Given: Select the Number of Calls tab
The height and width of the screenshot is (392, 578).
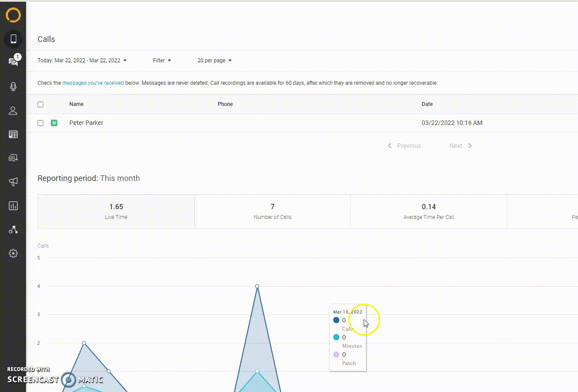Looking at the screenshot, I should [273, 211].
